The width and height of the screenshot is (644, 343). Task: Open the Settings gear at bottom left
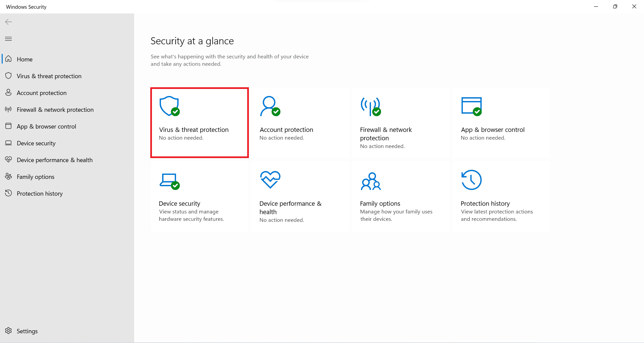pyautogui.click(x=8, y=331)
